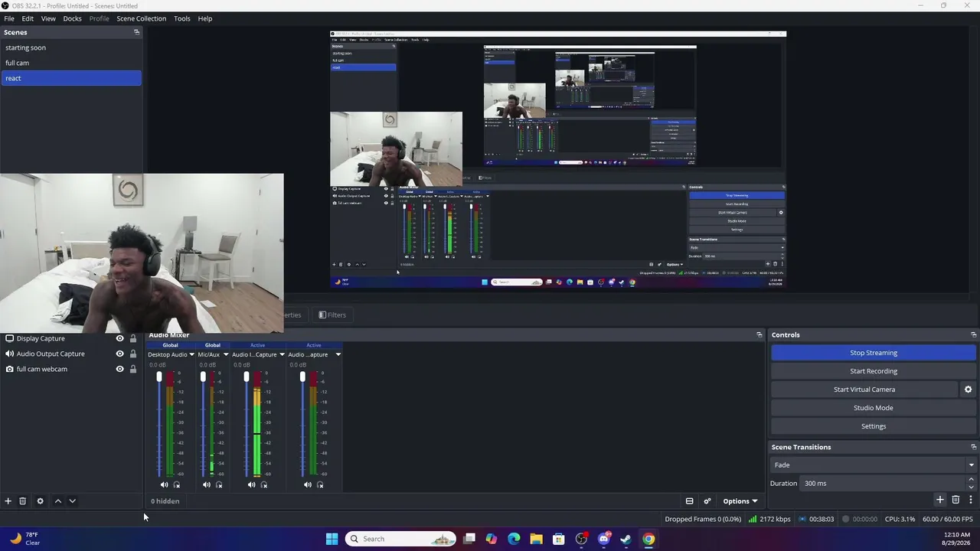Lock the full cam webcam source
The width and height of the screenshot is (980, 551).
point(133,369)
